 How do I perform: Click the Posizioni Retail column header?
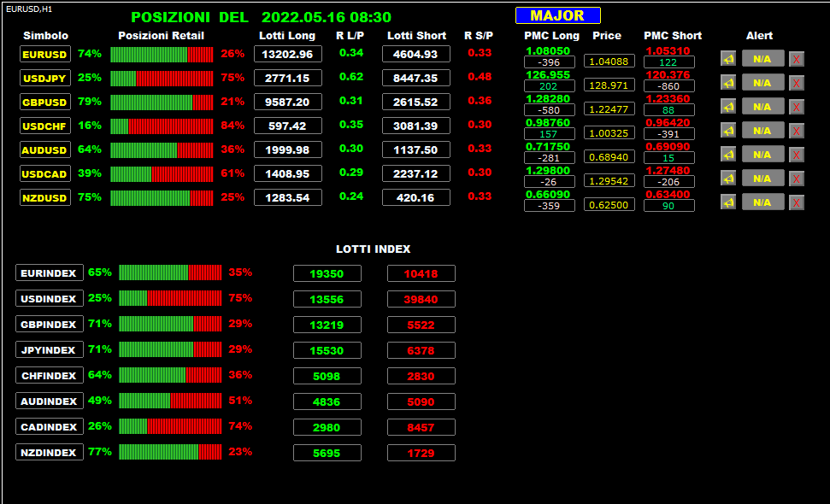(161, 35)
